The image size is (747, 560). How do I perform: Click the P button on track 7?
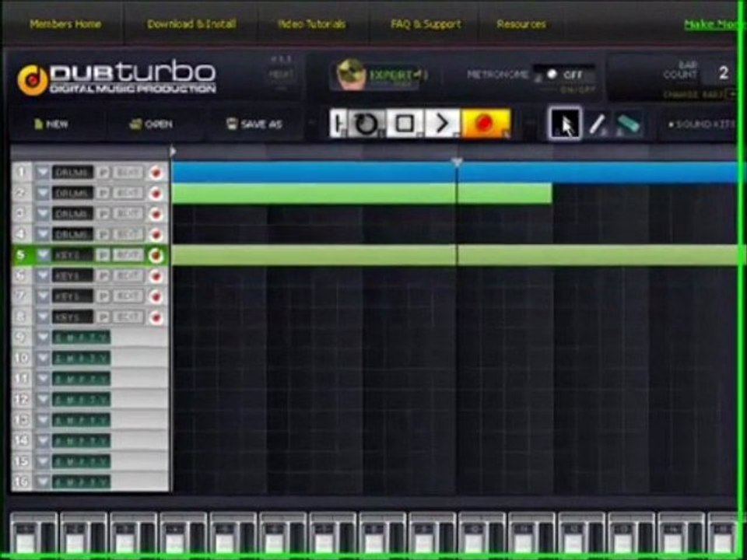pyautogui.click(x=103, y=296)
